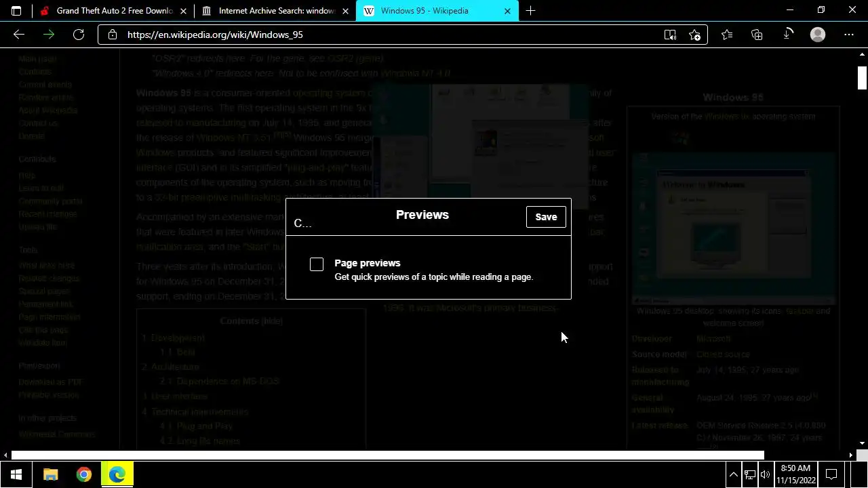Open the Windows Start menu
868x488 pixels.
click(x=16, y=474)
